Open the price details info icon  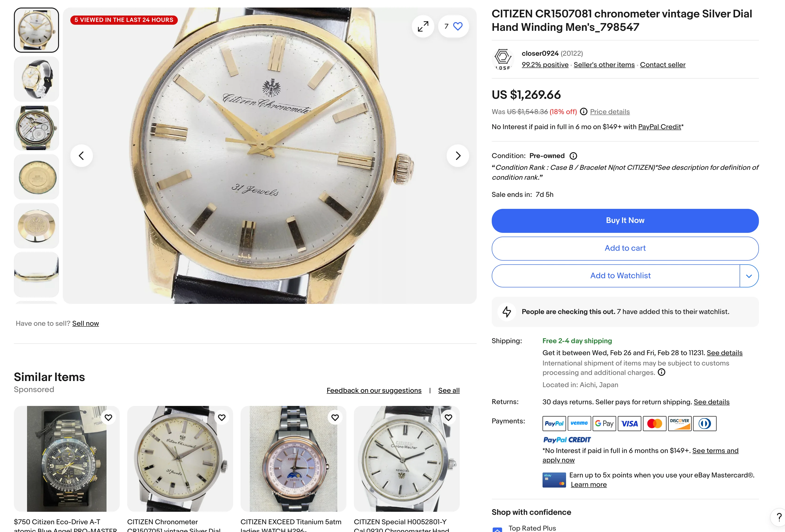point(583,112)
